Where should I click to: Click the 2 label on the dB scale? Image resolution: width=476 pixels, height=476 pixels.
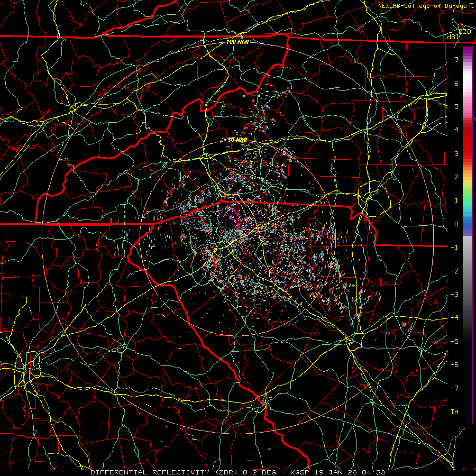pyautogui.click(x=456, y=177)
